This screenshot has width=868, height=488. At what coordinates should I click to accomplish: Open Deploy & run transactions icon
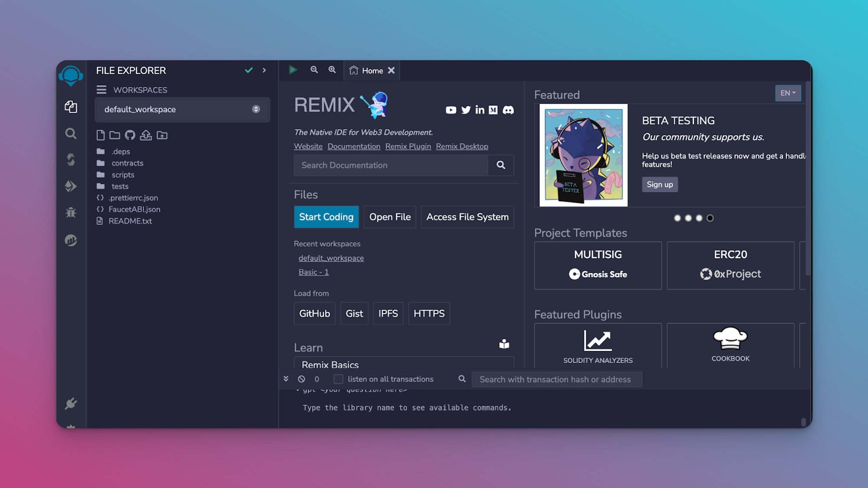pos(71,186)
